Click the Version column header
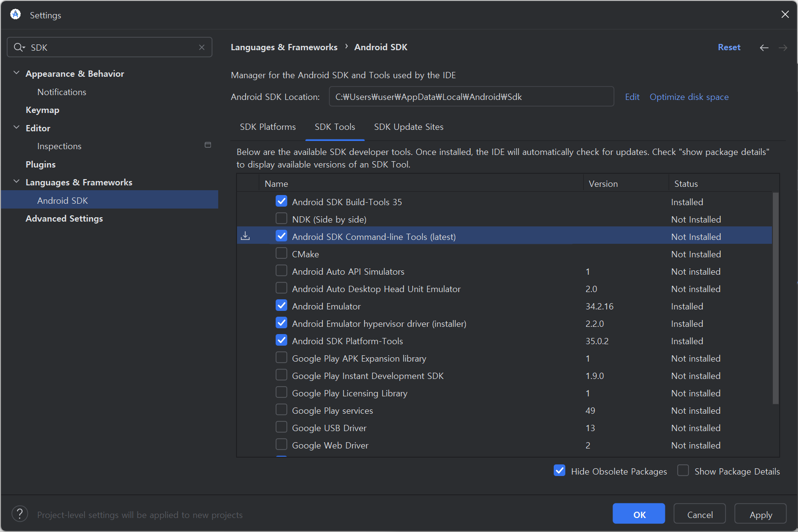 click(x=626, y=183)
